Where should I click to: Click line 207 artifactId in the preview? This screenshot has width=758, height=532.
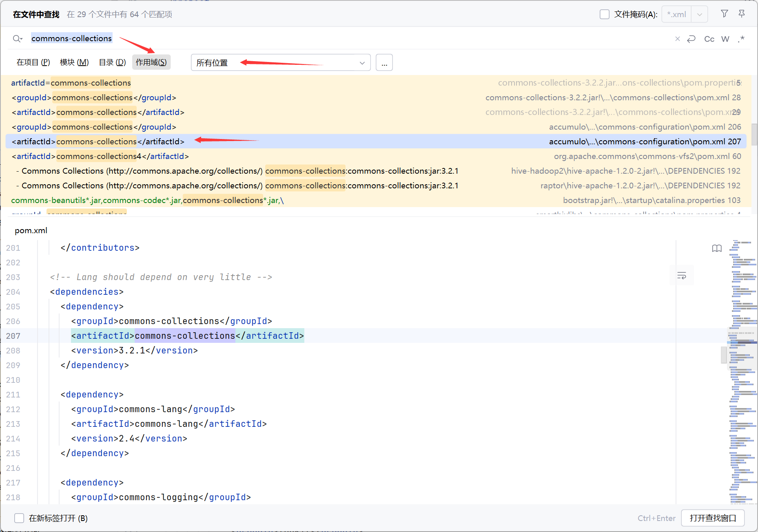188,336
